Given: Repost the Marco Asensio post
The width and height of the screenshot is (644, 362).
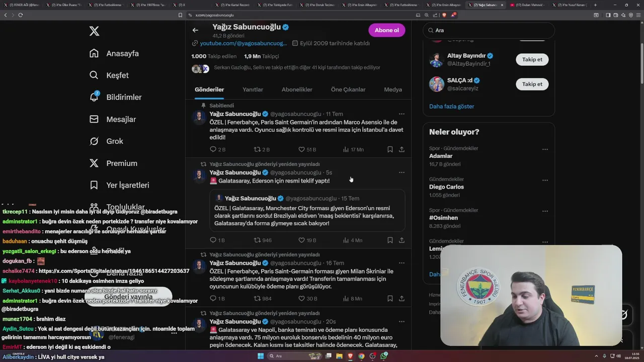Looking at the screenshot, I should pos(262,149).
